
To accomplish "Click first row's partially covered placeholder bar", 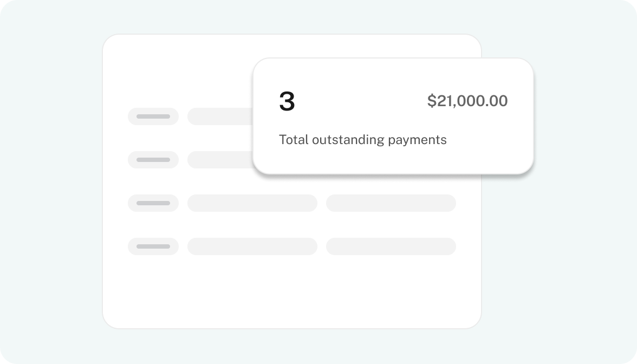I will [220, 116].
